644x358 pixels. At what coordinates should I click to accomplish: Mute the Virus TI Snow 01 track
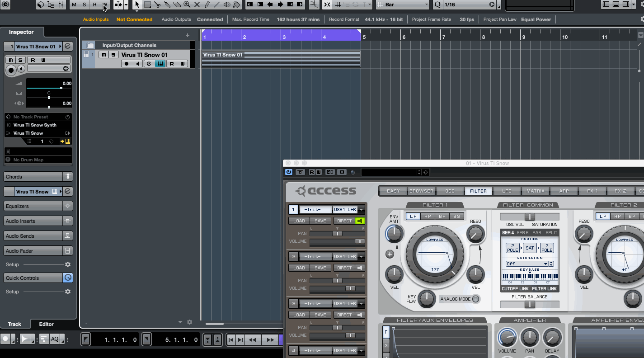104,55
